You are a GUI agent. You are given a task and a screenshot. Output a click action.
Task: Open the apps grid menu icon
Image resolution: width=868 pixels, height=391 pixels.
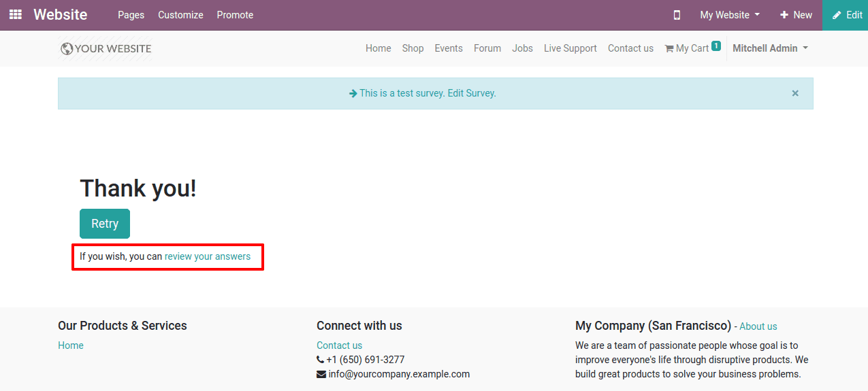coord(15,14)
